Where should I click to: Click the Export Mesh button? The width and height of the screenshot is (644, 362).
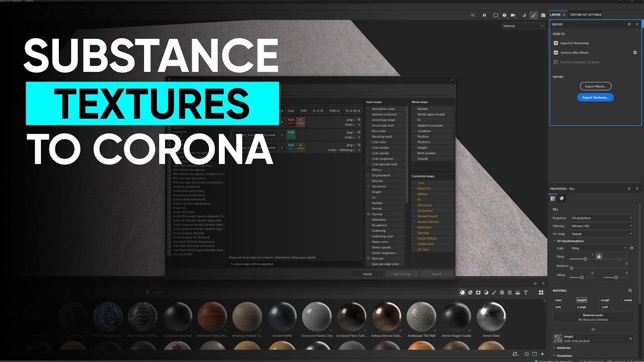coord(596,86)
